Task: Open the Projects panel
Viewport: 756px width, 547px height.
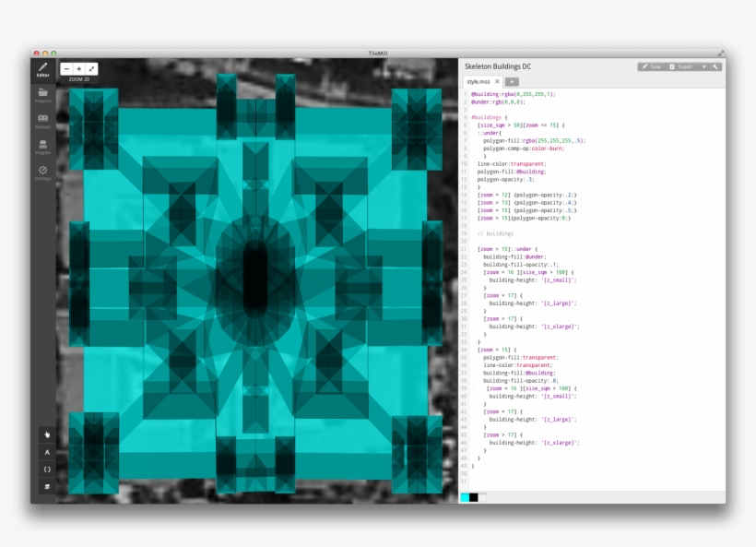Action: [43, 94]
